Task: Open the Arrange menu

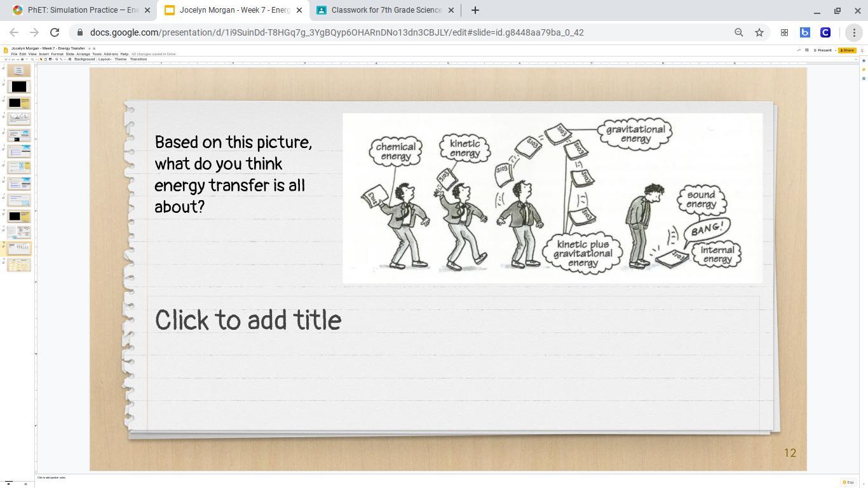Action: tap(83, 54)
